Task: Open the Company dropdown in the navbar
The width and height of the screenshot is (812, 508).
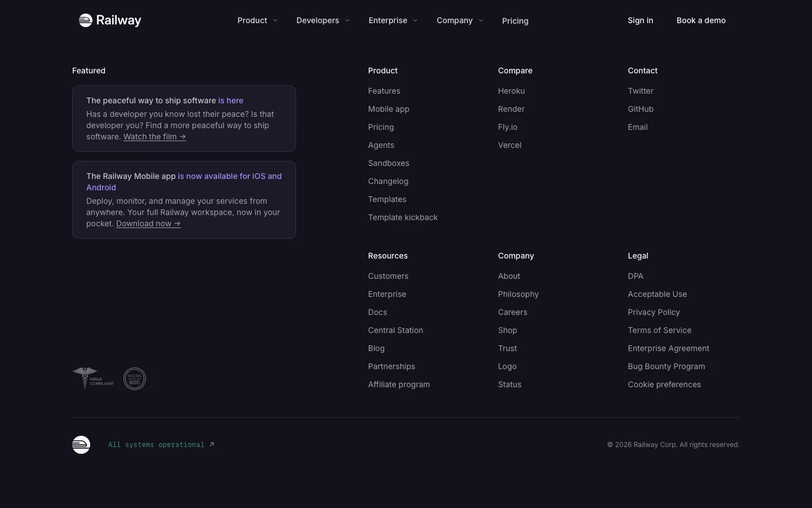Action: (460, 20)
